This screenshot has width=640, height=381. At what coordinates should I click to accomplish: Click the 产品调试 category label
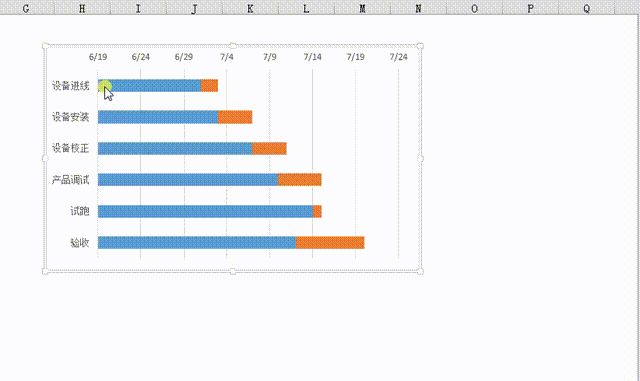71,180
